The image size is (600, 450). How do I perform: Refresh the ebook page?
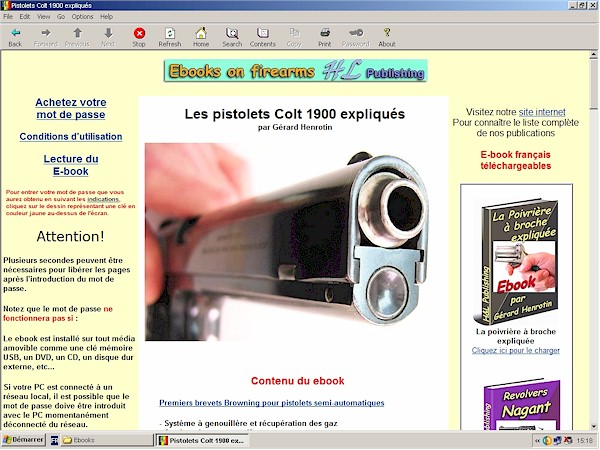tap(170, 33)
